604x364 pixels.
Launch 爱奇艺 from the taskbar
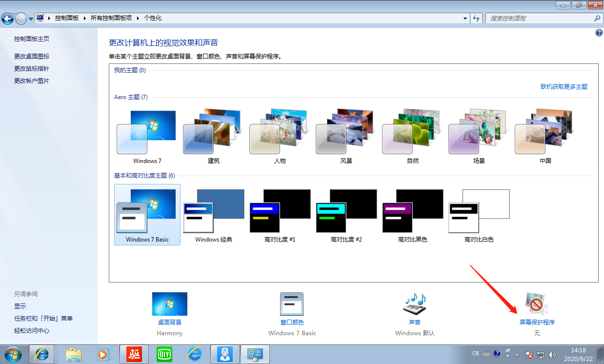click(x=164, y=354)
